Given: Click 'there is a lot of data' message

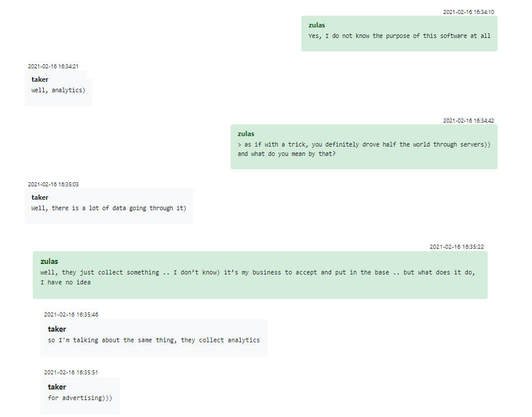Looking at the screenshot, I should point(109,208).
